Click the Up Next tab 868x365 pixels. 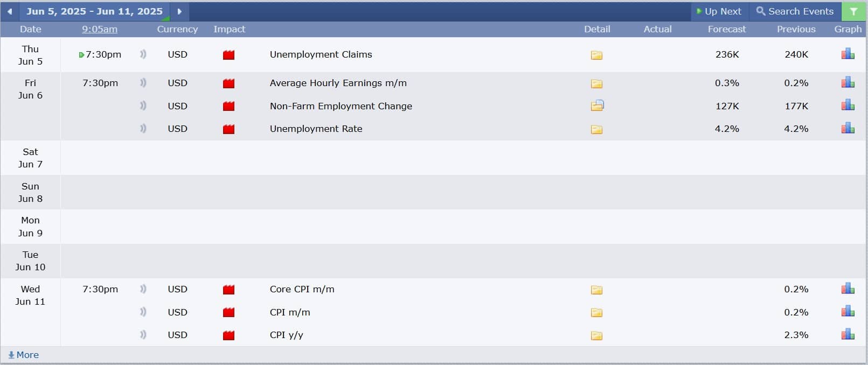coord(719,11)
